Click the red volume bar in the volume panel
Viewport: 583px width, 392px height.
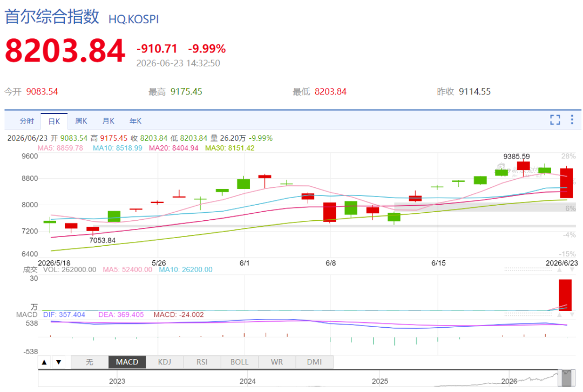pyautogui.click(x=566, y=295)
